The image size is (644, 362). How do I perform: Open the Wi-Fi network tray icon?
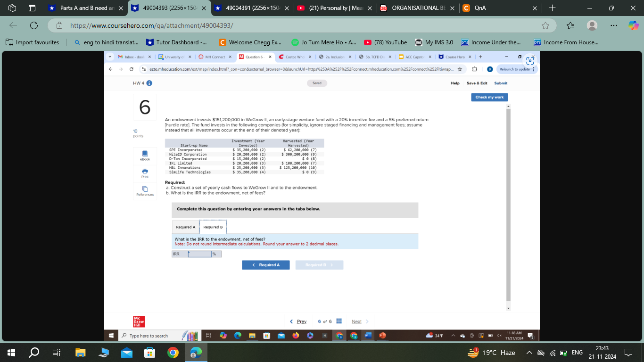point(553,353)
